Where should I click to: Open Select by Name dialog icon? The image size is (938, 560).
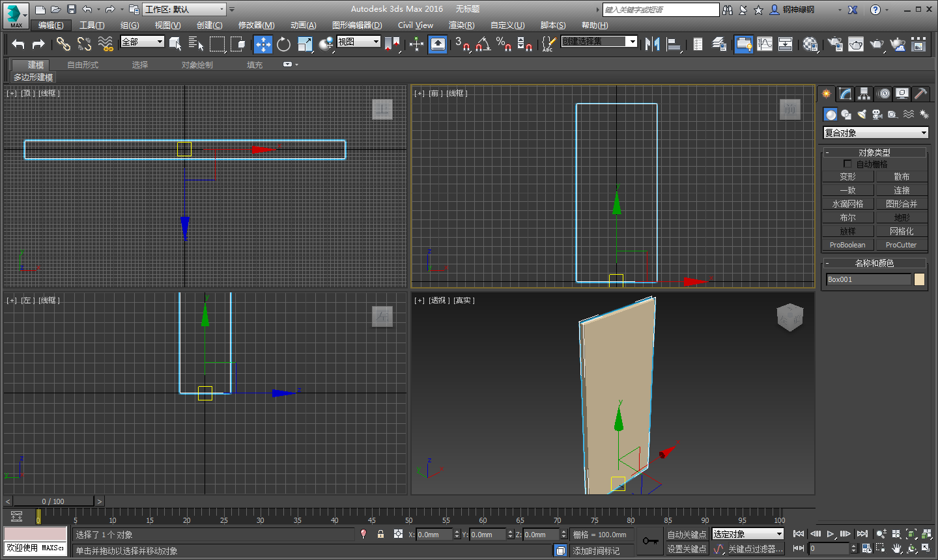coord(196,44)
